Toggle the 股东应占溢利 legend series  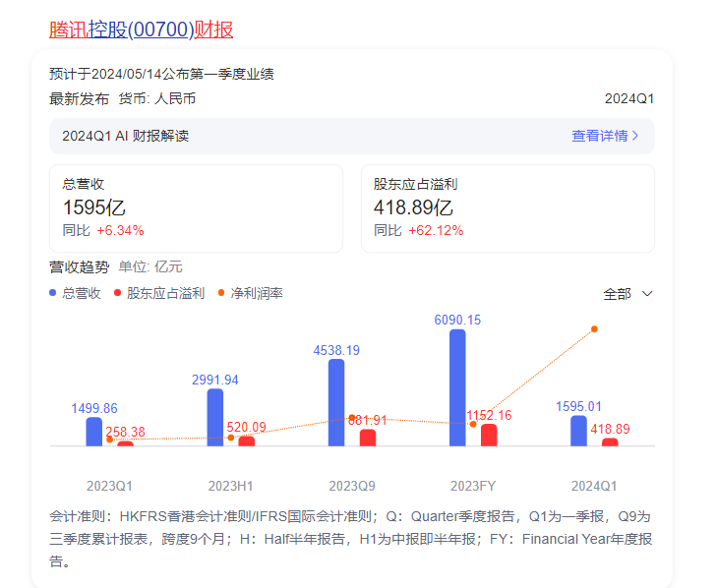(159, 293)
